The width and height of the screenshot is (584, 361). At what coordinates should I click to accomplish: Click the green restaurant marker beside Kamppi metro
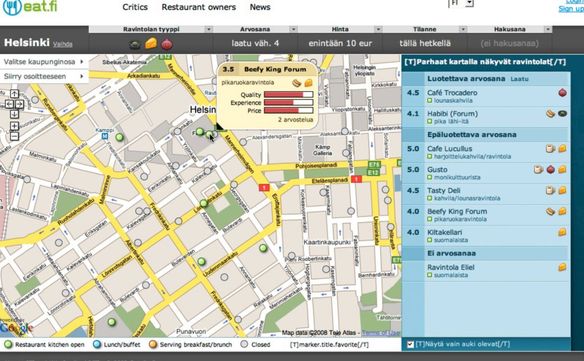pyautogui.click(x=119, y=137)
